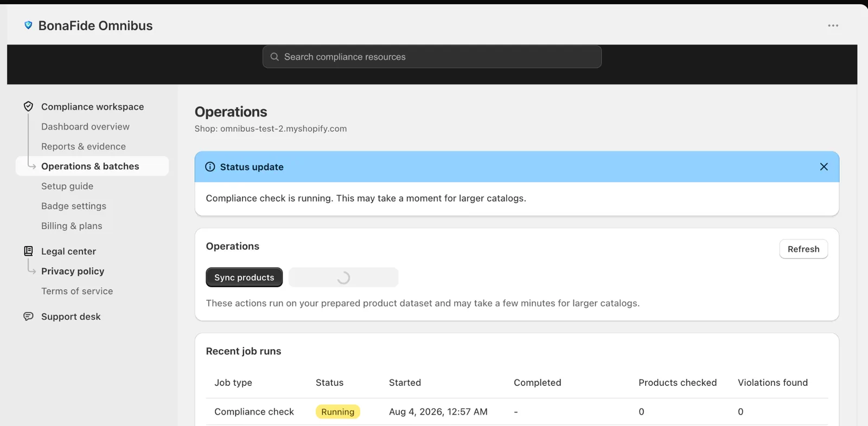Click the Support desk chat icon
Screen dimensions: 868x426
[28, 316]
